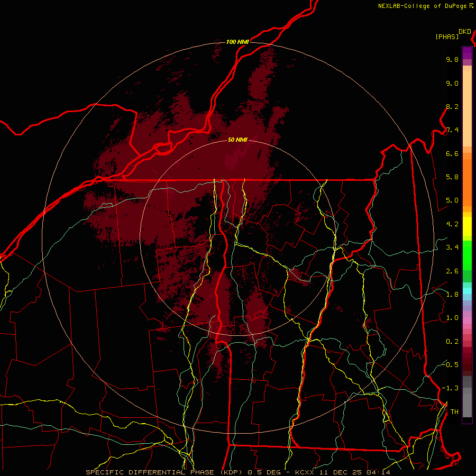
Task: Click the 7.4 legend value
Action: pos(452,130)
